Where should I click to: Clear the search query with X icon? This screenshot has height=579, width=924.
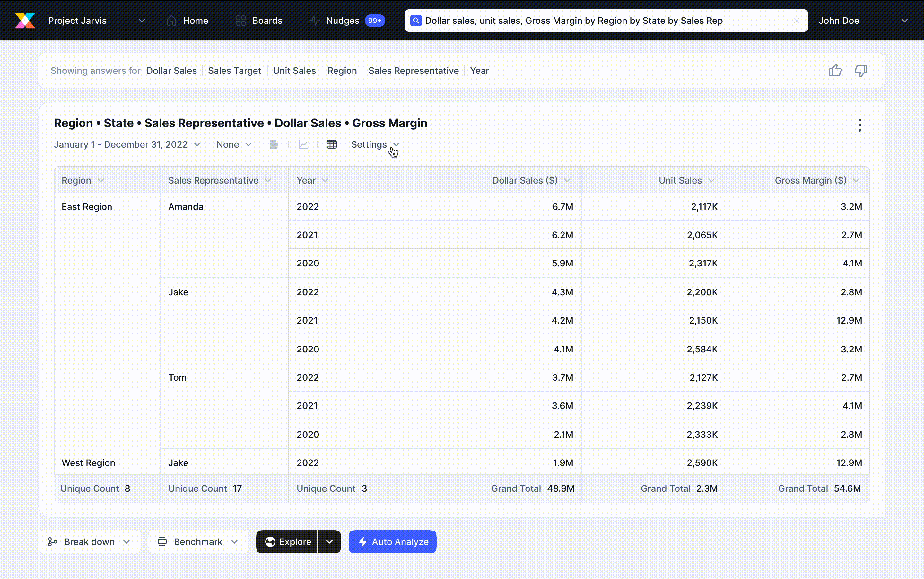point(797,21)
